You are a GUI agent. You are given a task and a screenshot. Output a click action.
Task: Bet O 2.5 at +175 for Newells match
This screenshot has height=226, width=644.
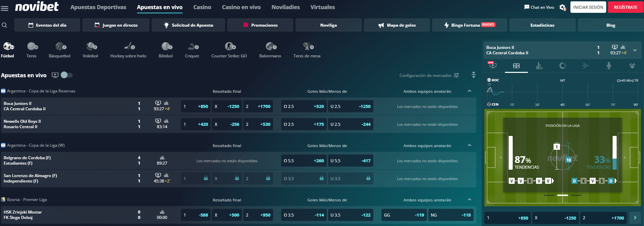point(304,124)
